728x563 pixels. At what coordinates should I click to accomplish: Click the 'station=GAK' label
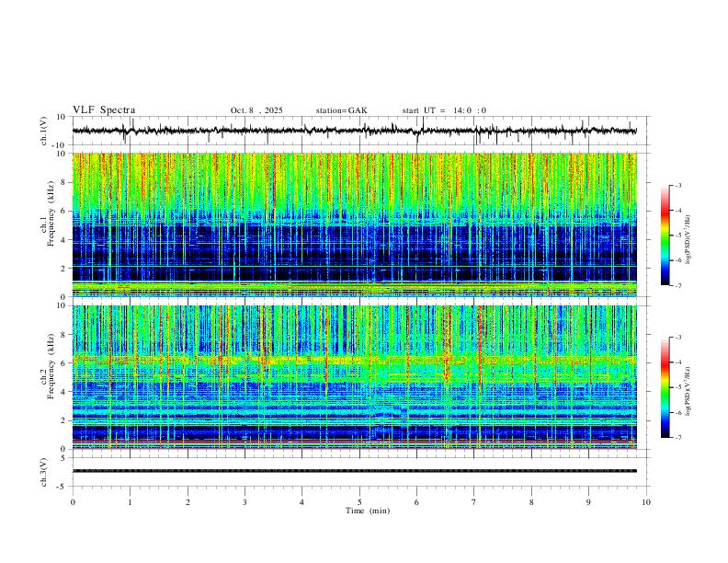pyautogui.click(x=342, y=110)
